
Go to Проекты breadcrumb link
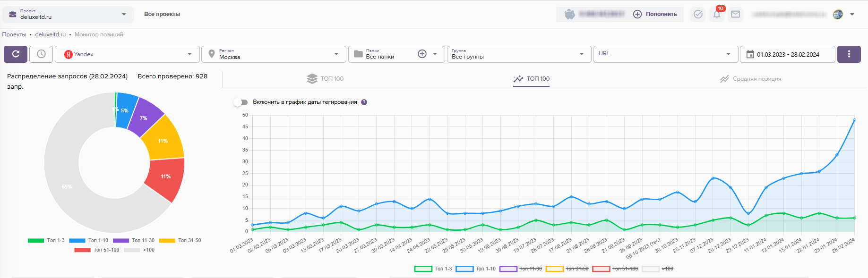tap(14, 34)
